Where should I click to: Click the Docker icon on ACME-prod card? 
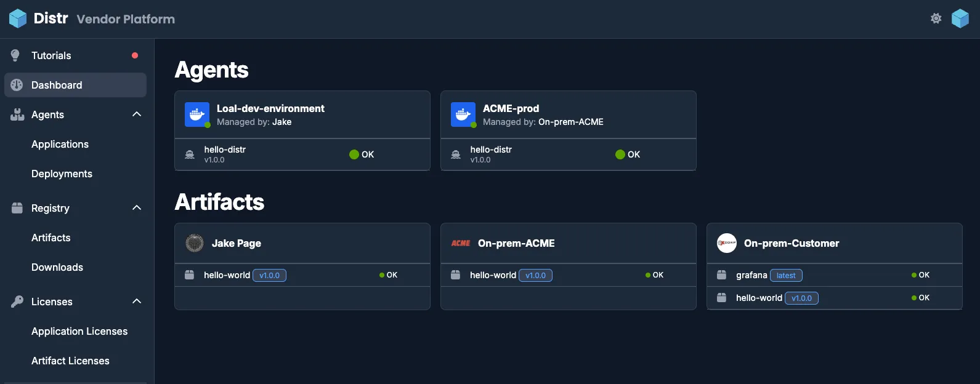[x=463, y=114]
